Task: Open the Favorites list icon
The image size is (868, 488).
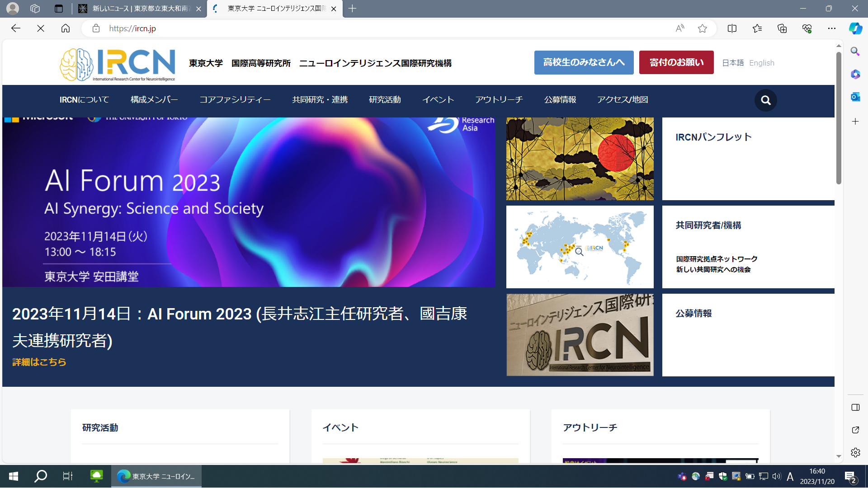Action: click(x=757, y=28)
